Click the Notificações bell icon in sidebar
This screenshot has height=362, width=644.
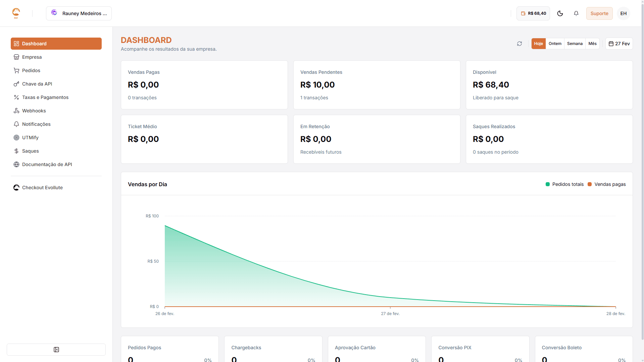[16, 124]
